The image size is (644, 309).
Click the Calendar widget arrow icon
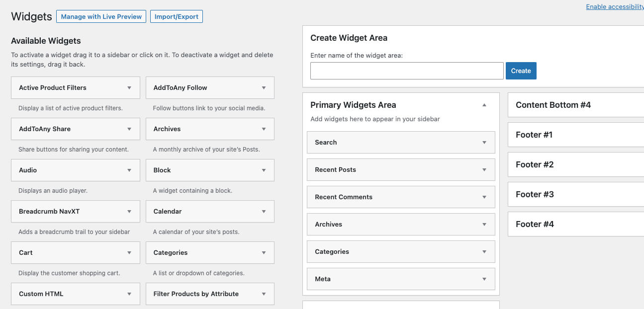[x=264, y=212]
